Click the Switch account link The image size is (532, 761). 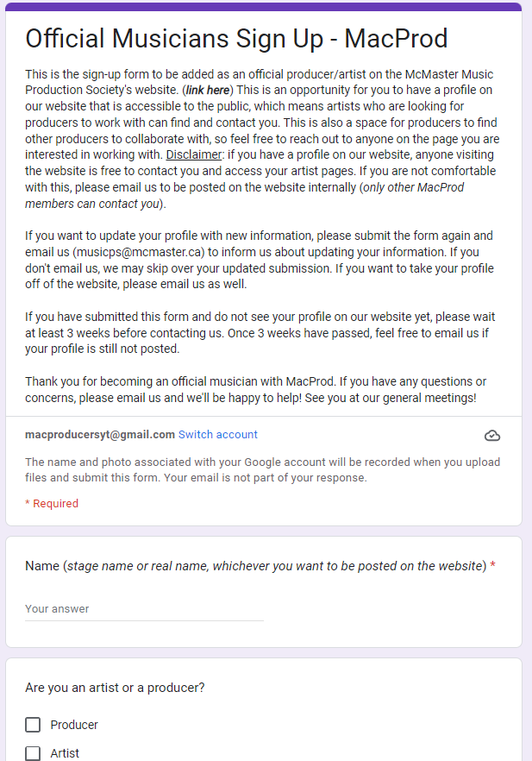click(218, 434)
